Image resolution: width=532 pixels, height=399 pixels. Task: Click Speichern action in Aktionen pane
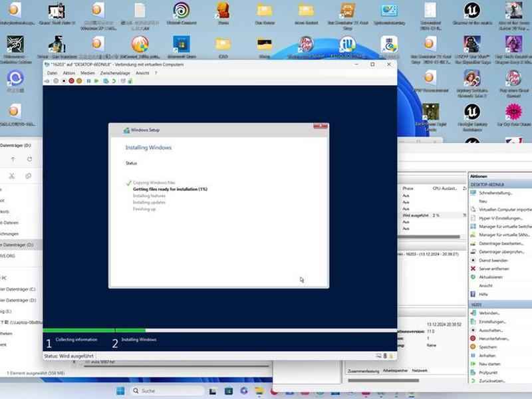coord(487,347)
